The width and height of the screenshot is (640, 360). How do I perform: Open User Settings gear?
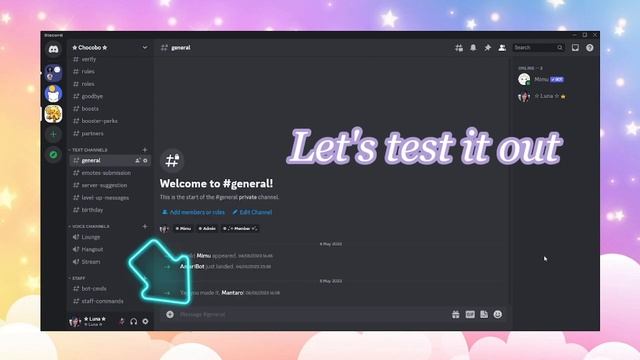(x=145, y=321)
